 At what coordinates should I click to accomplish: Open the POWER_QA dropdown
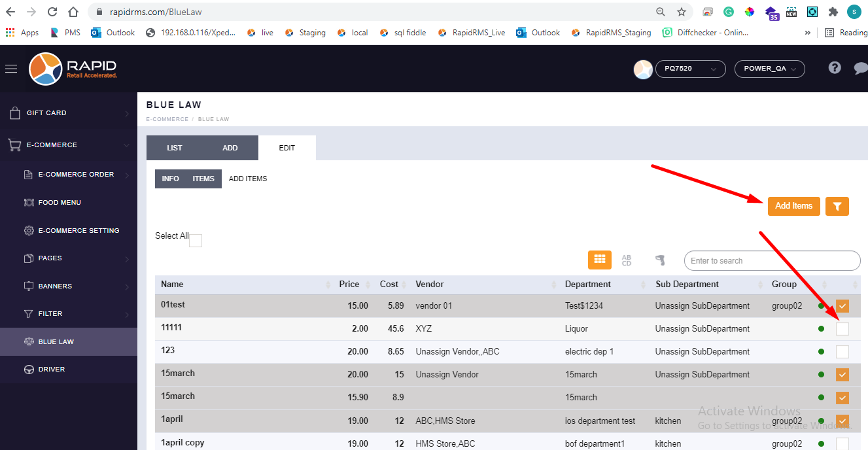pyautogui.click(x=769, y=69)
